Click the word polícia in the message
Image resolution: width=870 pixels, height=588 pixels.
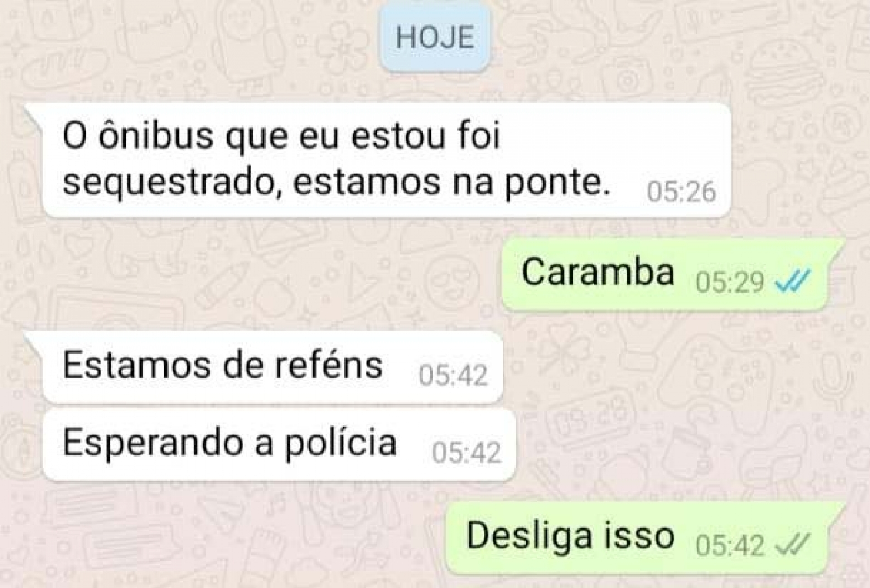pyautogui.click(x=341, y=443)
